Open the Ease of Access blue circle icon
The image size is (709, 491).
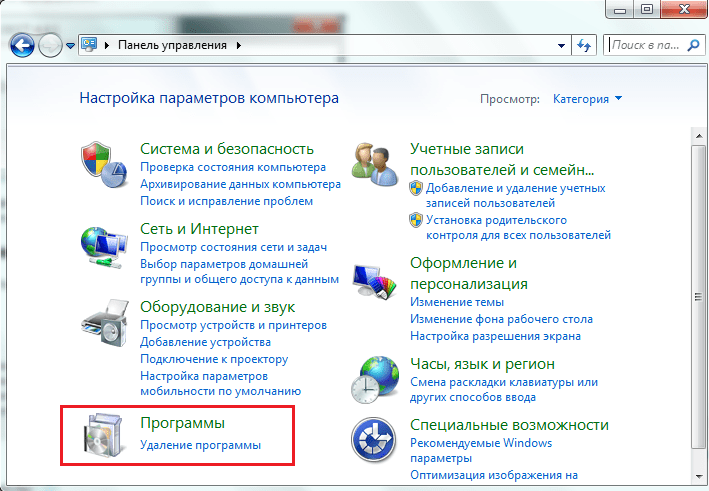pyautogui.click(x=373, y=439)
